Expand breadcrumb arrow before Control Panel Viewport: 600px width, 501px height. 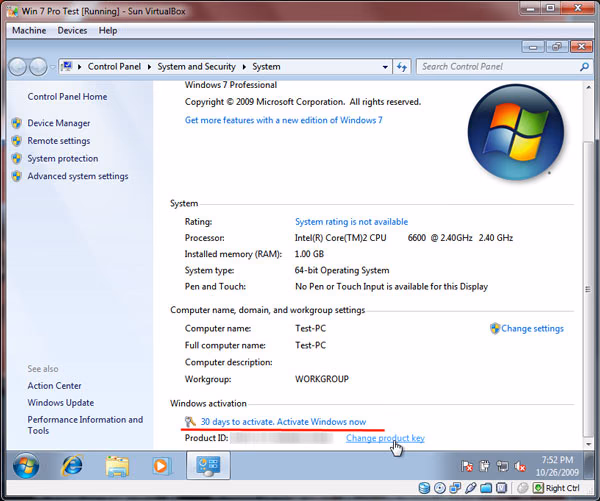[80, 67]
